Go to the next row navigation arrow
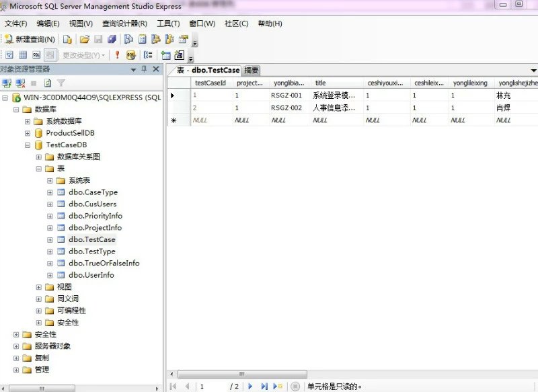 tap(250, 386)
